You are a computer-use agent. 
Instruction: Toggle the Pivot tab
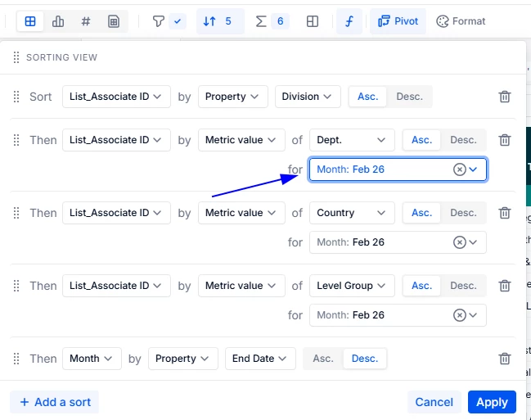coord(397,21)
